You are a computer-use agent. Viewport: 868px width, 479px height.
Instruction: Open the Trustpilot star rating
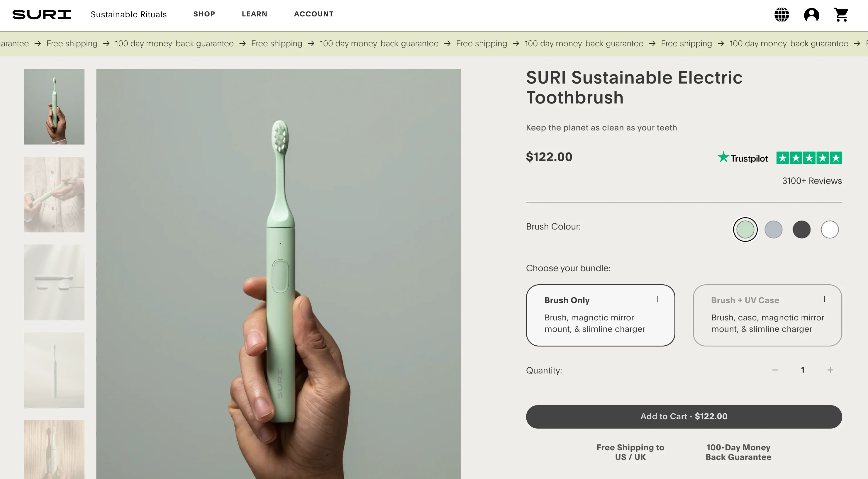point(809,158)
